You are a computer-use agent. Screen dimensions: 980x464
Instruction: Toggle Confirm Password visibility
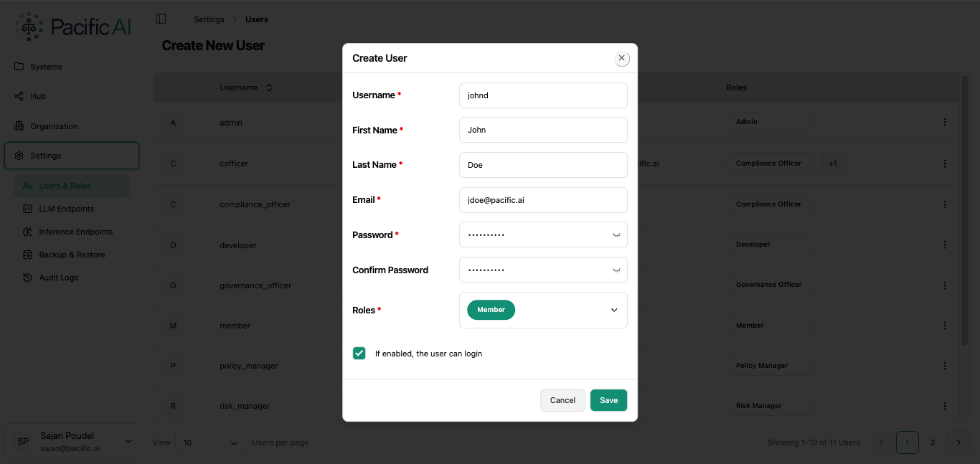click(616, 270)
